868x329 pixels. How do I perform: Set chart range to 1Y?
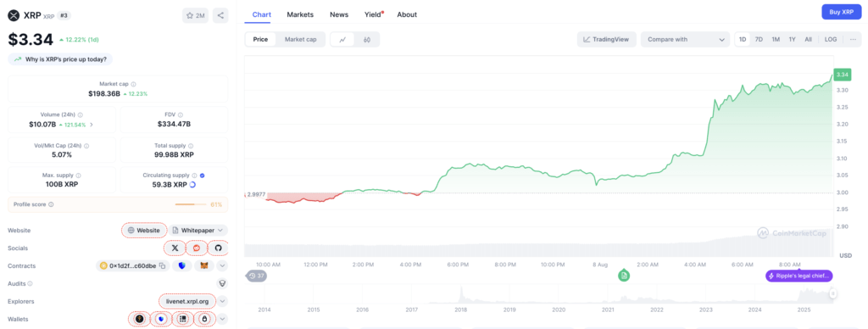[793, 39]
